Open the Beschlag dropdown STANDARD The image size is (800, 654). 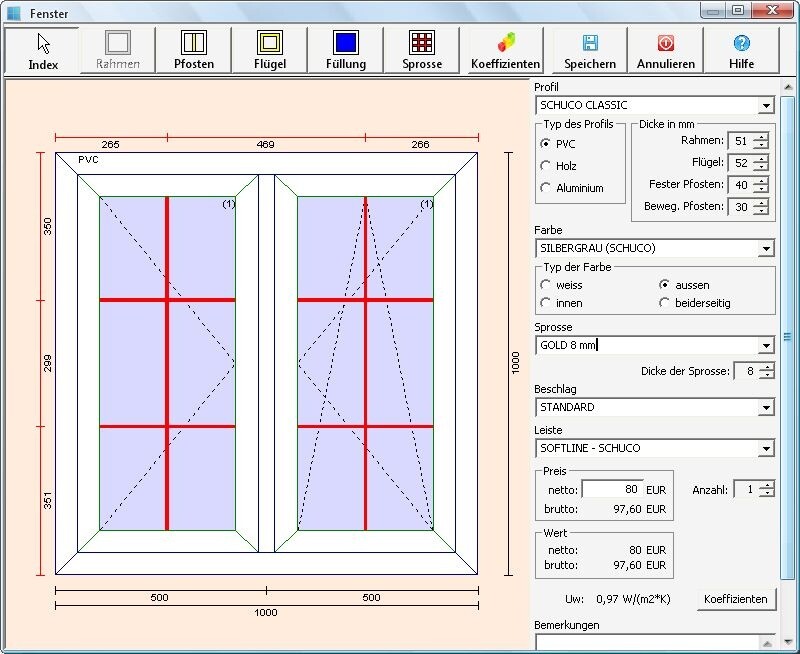tap(765, 408)
